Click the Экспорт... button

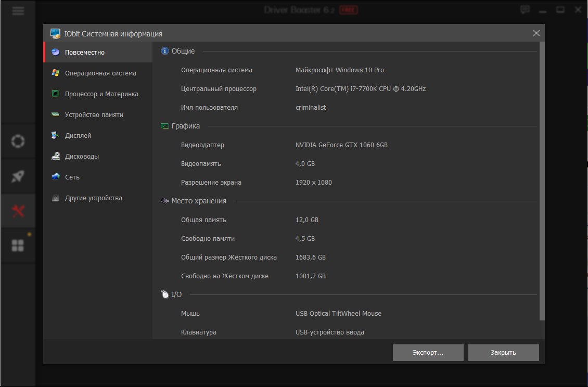point(428,353)
